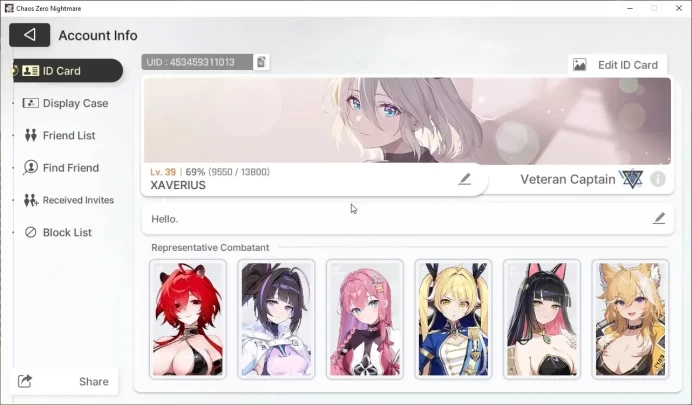Click the Veteran Captain star badge

631,179
